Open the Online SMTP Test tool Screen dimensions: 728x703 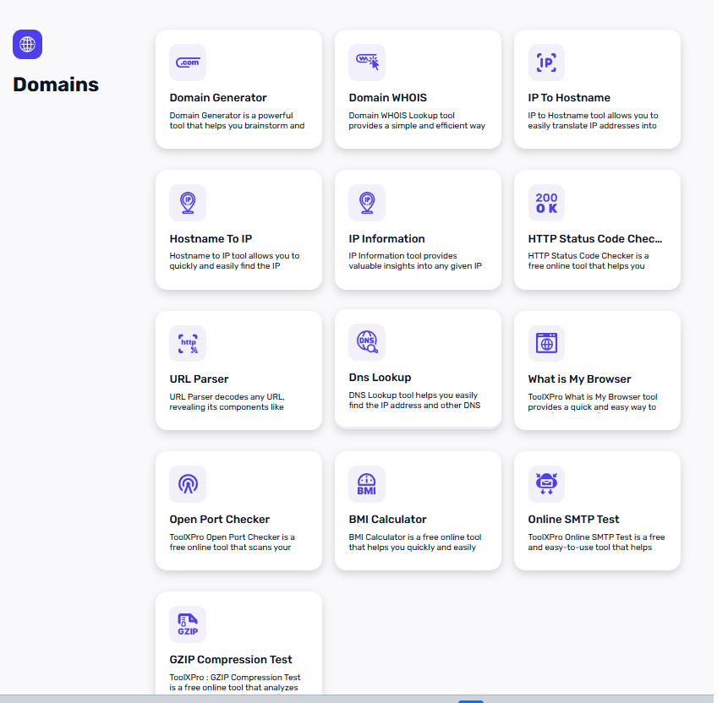[597, 510]
